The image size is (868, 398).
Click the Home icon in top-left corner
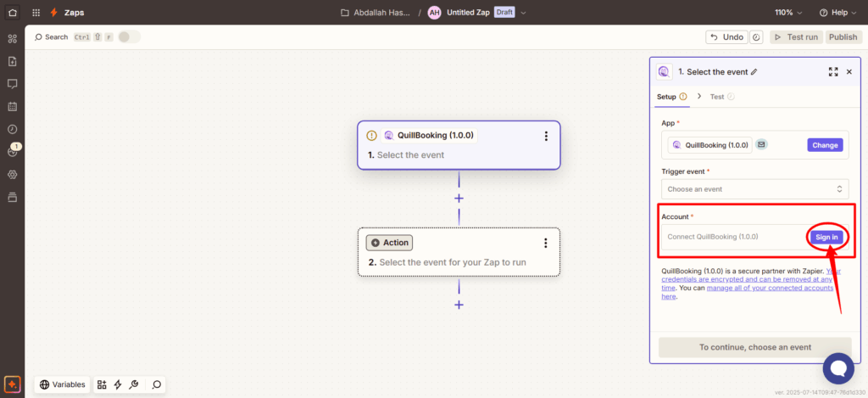click(x=12, y=13)
